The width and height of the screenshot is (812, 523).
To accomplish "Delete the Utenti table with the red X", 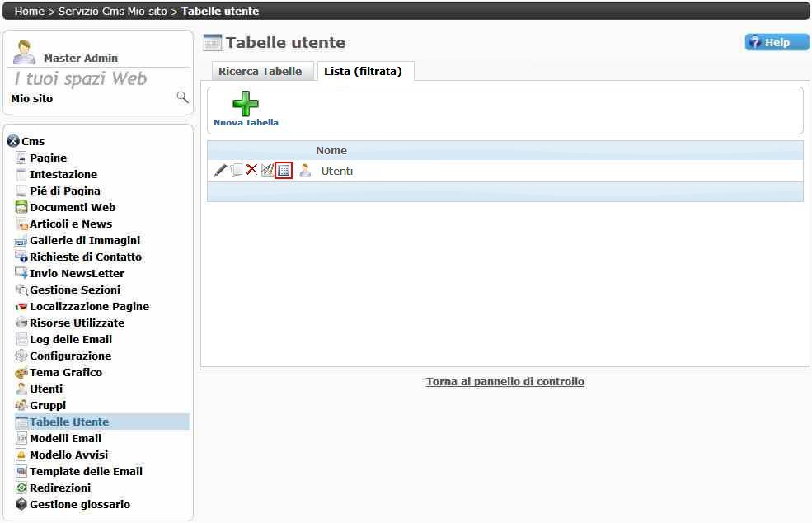I will (251, 170).
